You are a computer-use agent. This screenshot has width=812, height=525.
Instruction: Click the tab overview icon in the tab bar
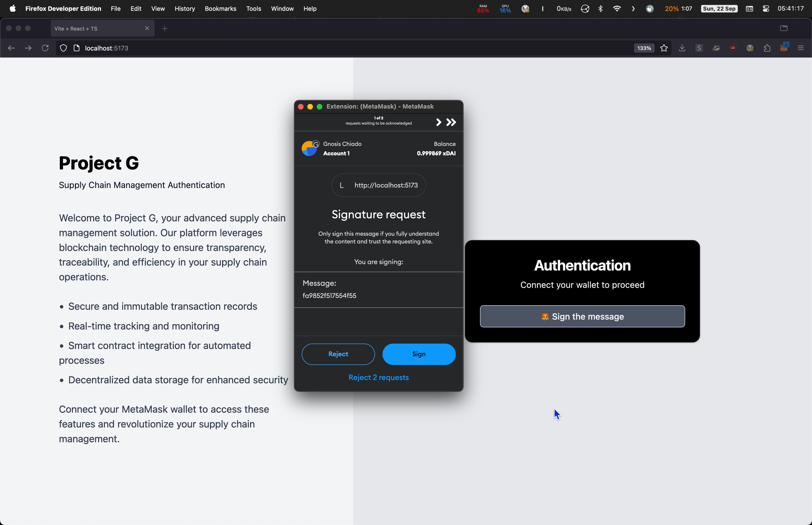click(x=784, y=28)
